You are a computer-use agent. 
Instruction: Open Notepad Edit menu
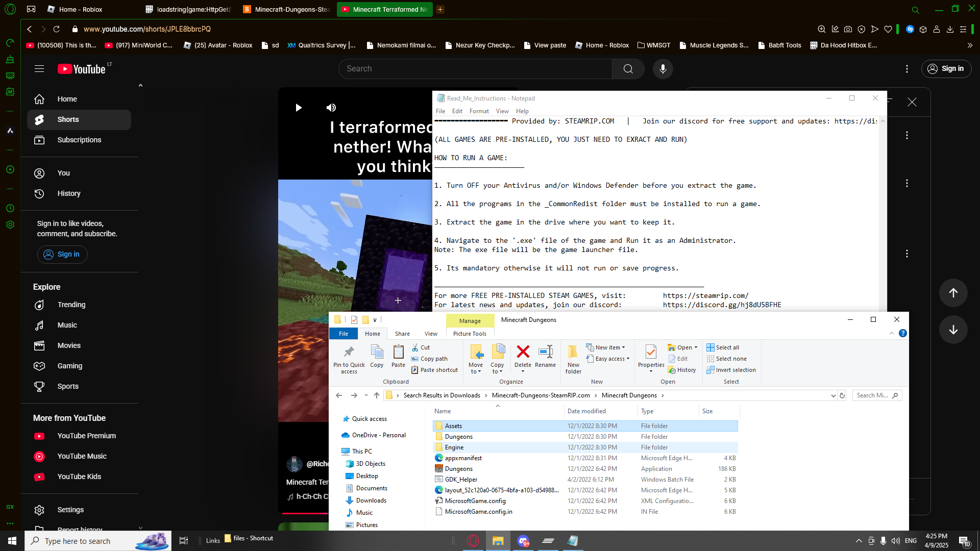click(x=457, y=111)
